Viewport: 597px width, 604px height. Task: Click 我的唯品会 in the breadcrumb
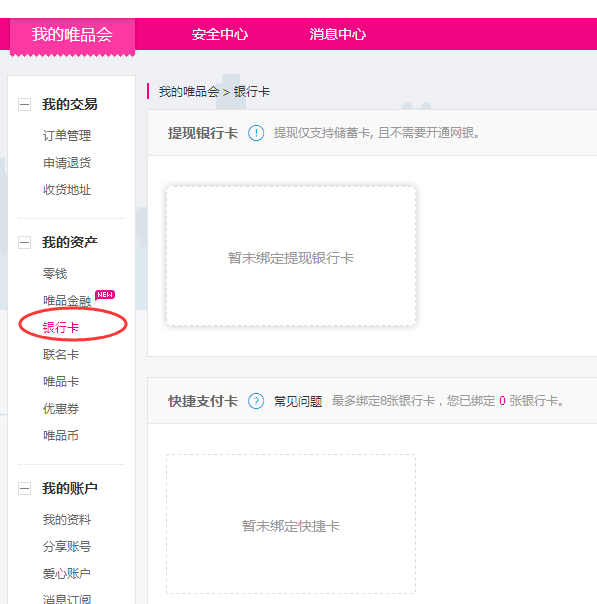(189, 92)
